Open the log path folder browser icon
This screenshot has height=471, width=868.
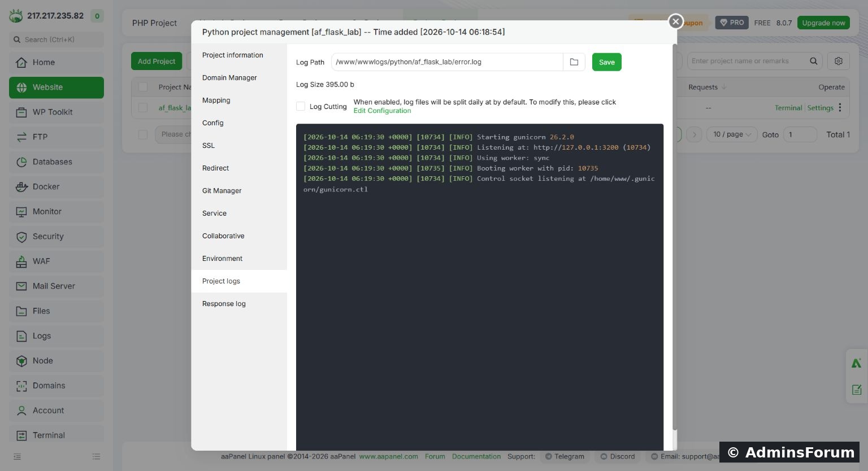point(574,62)
